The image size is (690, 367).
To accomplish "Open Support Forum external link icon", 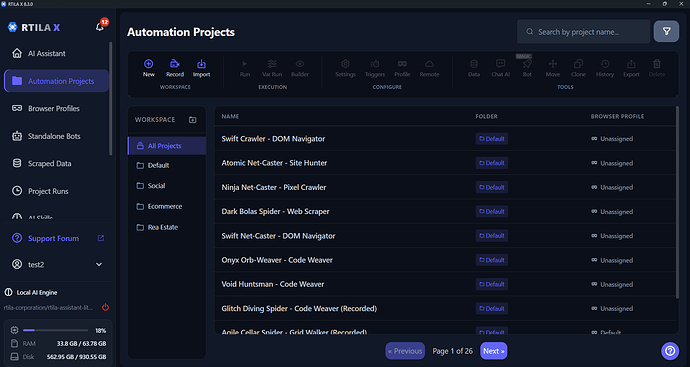I will (101, 238).
